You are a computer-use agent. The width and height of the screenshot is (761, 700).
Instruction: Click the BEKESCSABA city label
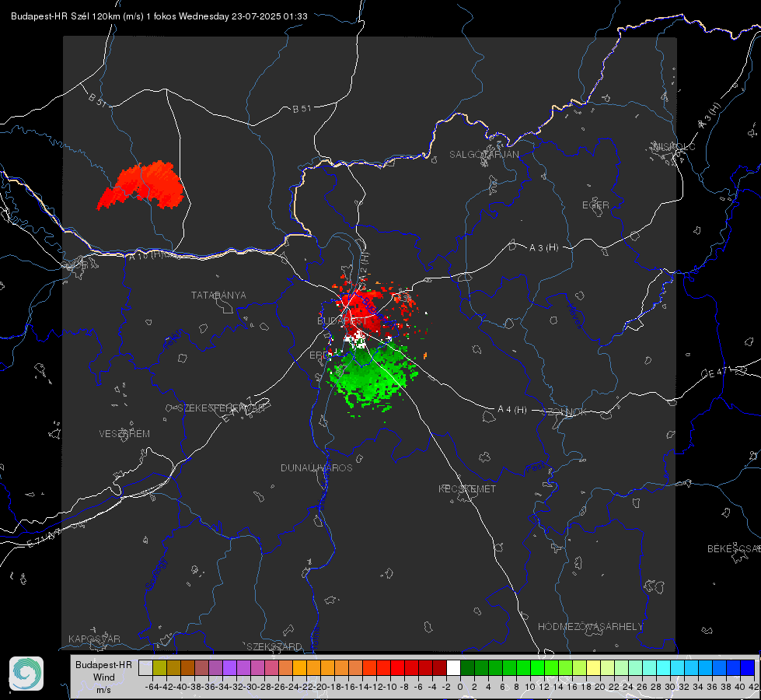coord(734,548)
